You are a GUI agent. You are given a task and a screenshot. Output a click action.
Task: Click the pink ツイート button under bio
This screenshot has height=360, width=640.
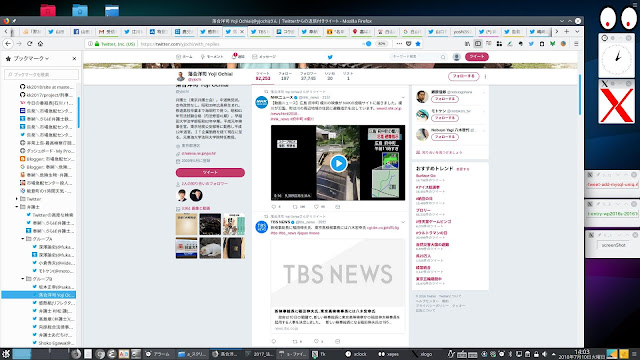[210, 173]
